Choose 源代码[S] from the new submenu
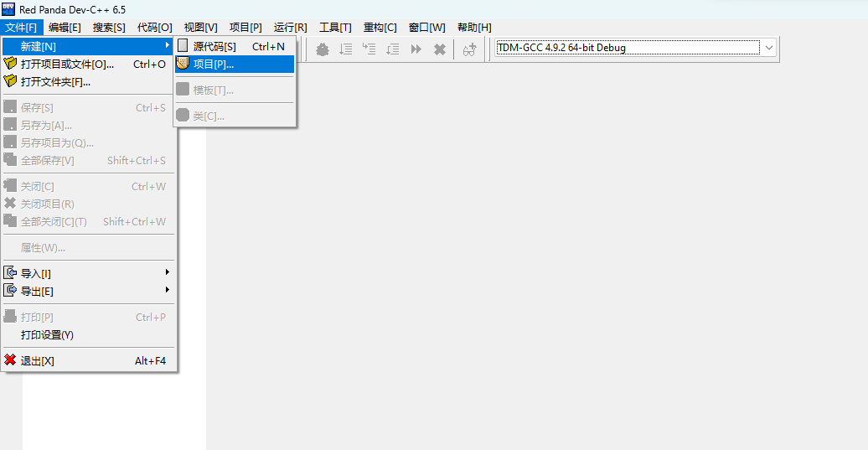Viewport: 868px width, 450px height. [x=235, y=46]
